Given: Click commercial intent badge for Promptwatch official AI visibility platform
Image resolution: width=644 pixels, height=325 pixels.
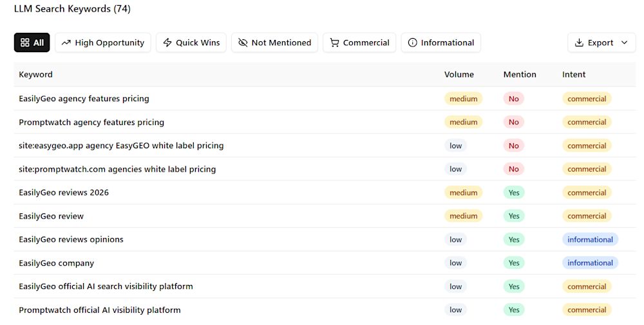Looking at the screenshot, I should 587,310.
